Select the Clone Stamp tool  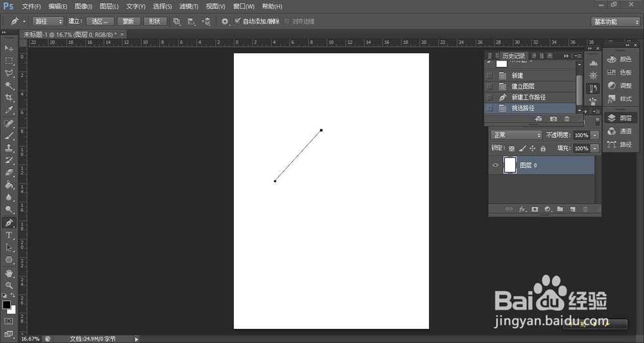(8, 148)
